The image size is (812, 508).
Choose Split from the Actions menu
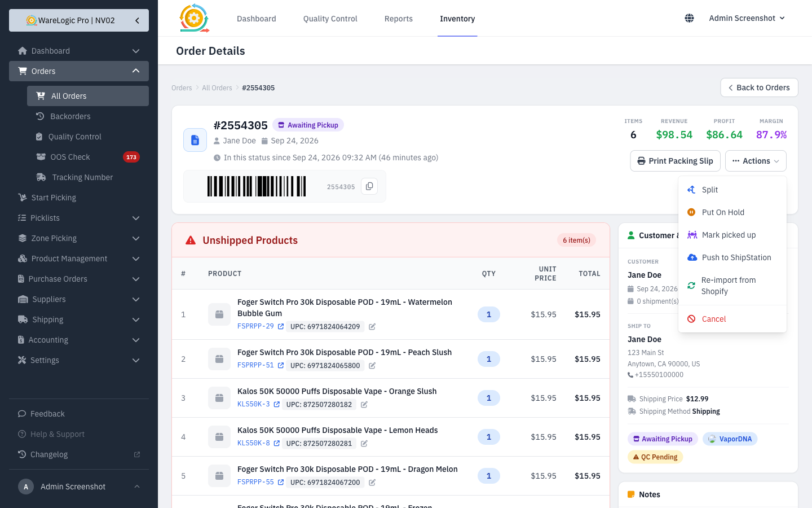tap(732, 190)
